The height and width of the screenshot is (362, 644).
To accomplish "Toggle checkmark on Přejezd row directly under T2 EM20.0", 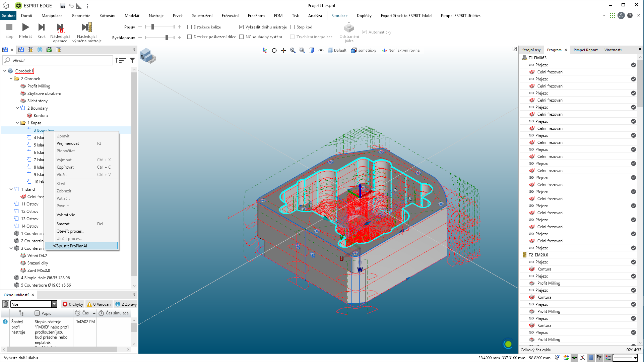I will pos(633,262).
